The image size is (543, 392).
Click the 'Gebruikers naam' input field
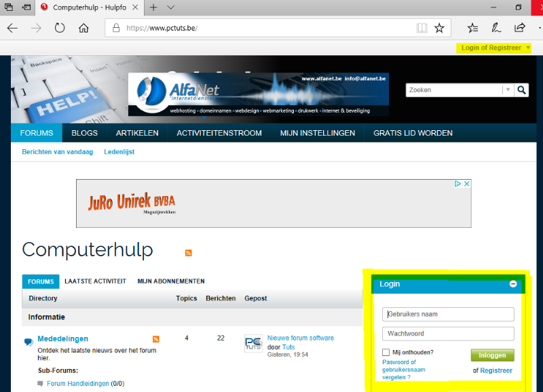tap(448, 314)
